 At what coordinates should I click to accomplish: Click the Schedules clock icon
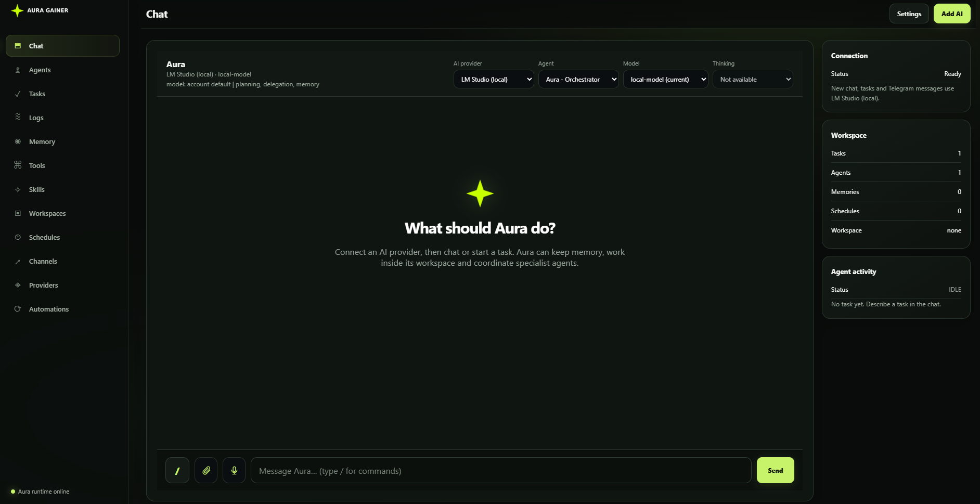[18, 237]
